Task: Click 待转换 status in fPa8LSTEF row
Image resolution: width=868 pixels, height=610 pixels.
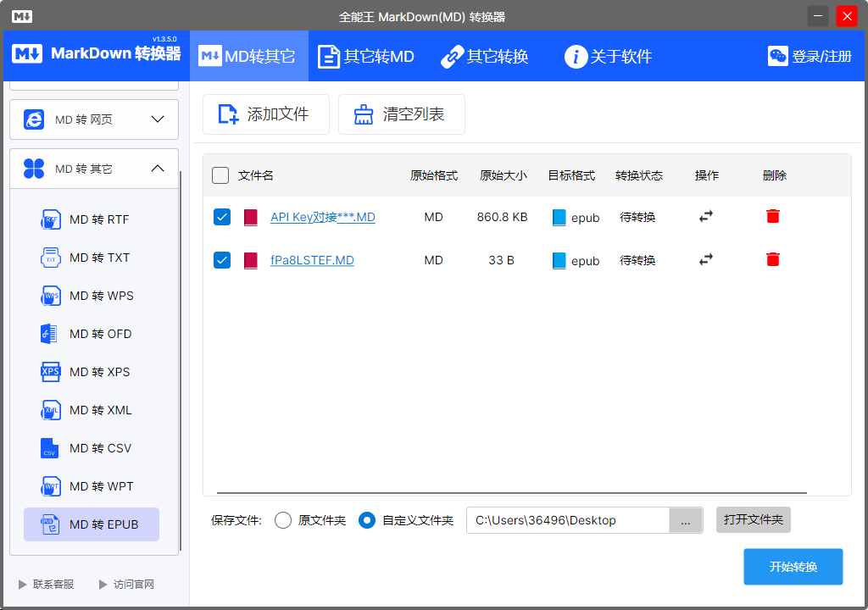Action: pyautogui.click(x=637, y=260)
